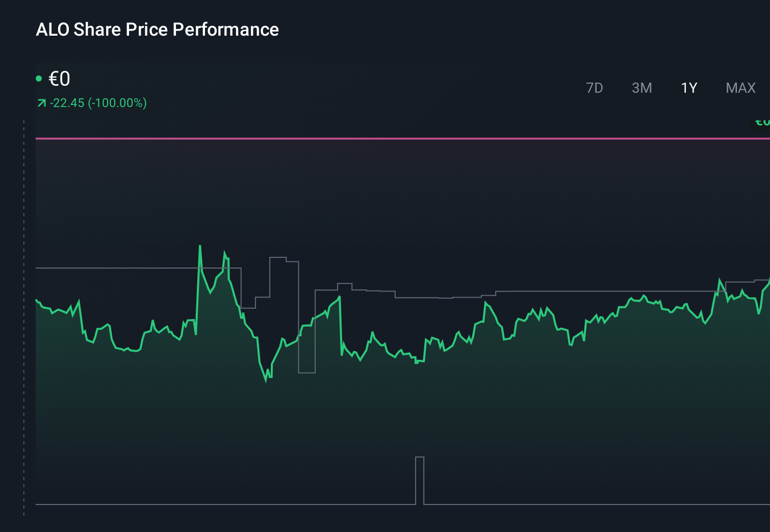Click the gray spike at the bottom of chart
The width and height of the screenshot is (770, 532).
click(420, 479)
